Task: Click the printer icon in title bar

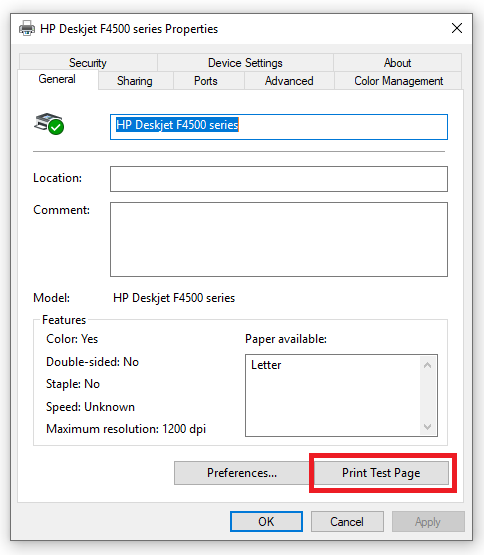Action: [27, 28]
